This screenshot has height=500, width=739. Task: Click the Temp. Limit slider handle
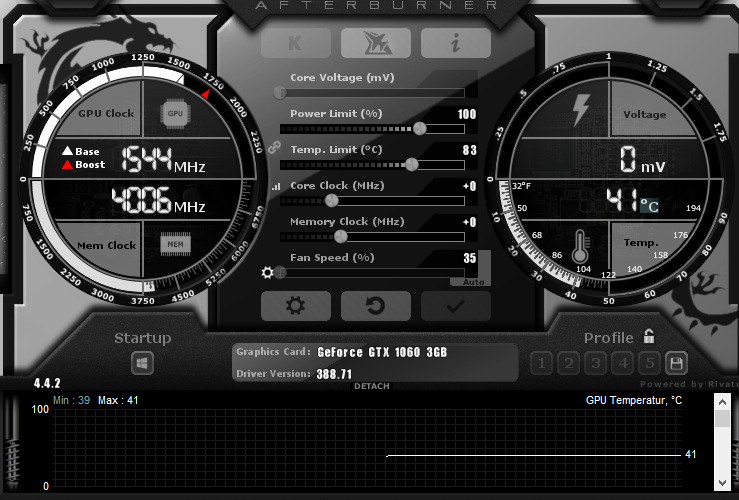pyautogui.click(x=411, y=164)
